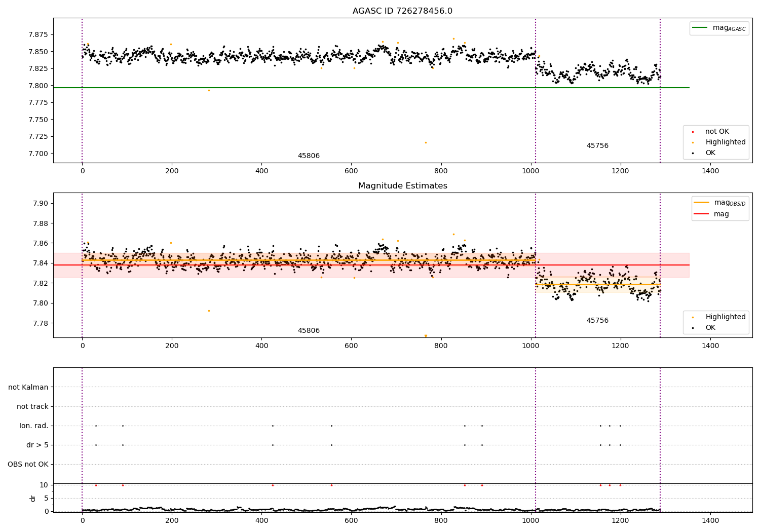
Task: Select x-axis tick 1400 of the bottom plot
Action: [710, 520]
